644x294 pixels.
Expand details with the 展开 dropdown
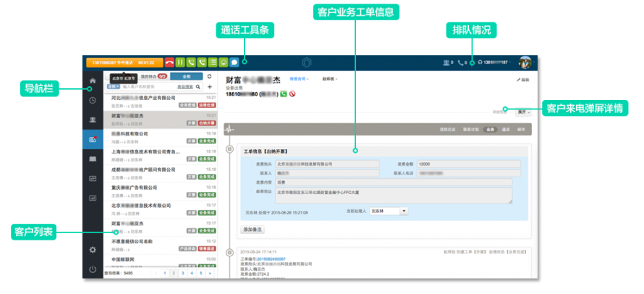point(522,112)
